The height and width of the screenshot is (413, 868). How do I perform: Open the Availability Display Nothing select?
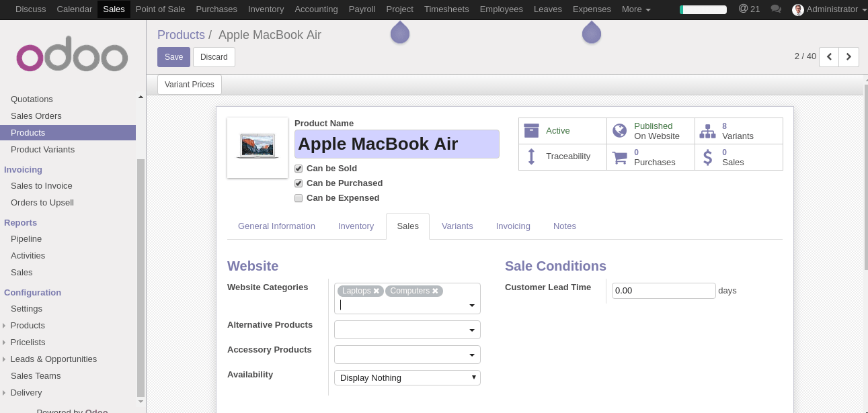coord(407,377)
